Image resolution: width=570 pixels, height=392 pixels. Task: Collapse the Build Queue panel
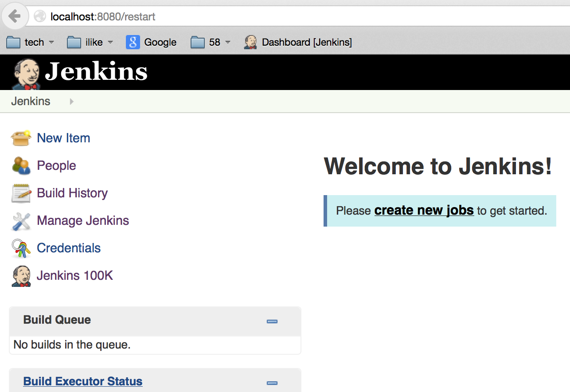pyautogui.click(x=272, y=321)
